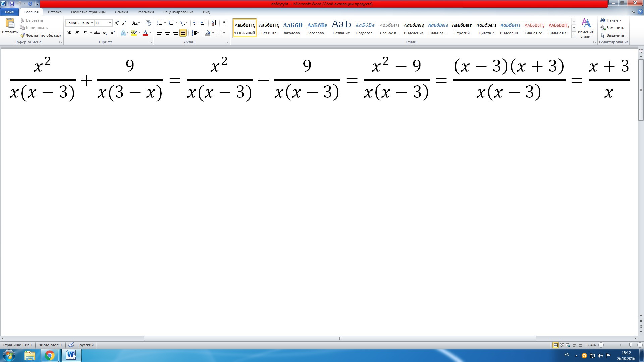Open the font size dropdown
This screenshot has height=362, width=644.
click(x=110, y=23)
